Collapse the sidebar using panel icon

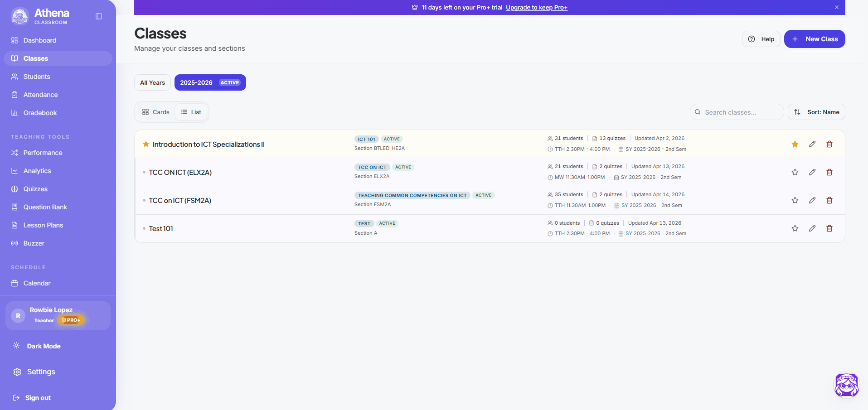(x=99, y=16)
